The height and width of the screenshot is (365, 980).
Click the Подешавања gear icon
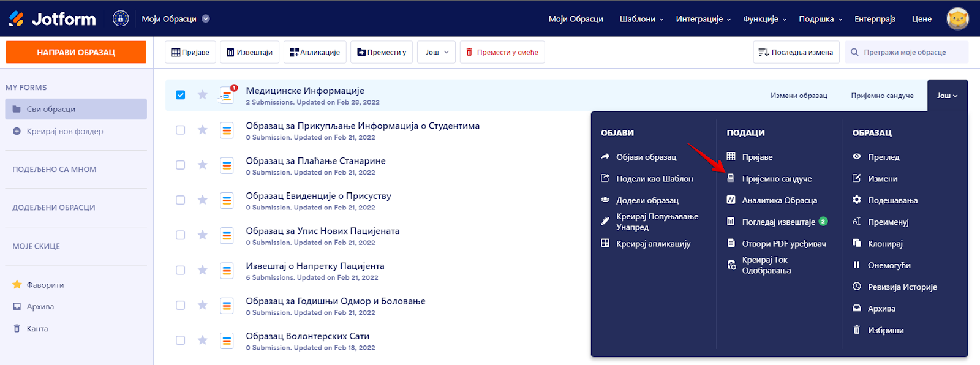pyautogui.click(x=857, y=200)
